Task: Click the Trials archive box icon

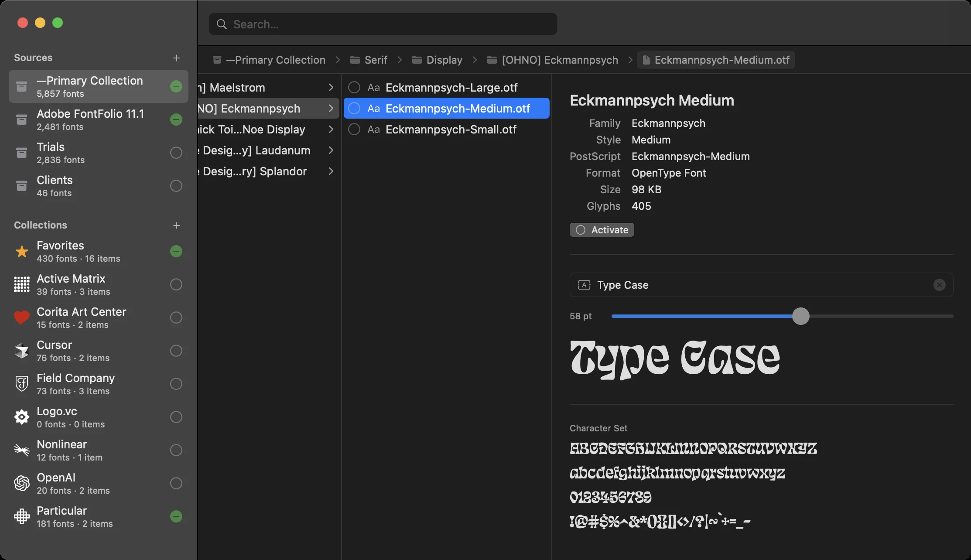Action: tap(22, 153)
